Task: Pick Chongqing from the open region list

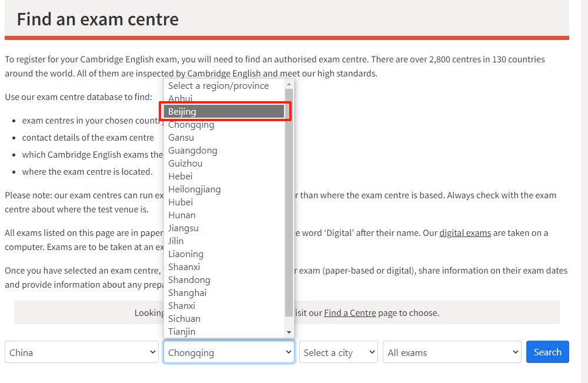Action: coord(224,125)
